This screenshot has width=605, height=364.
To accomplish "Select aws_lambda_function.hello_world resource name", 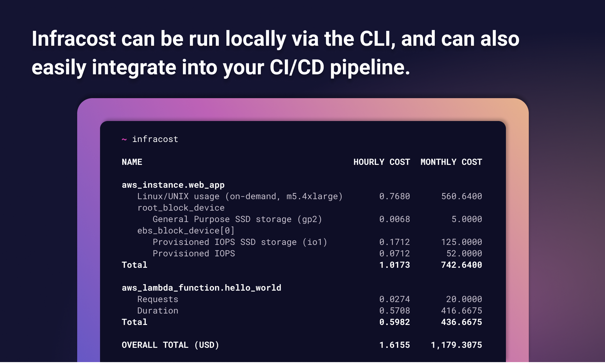I will coord(201,288).
